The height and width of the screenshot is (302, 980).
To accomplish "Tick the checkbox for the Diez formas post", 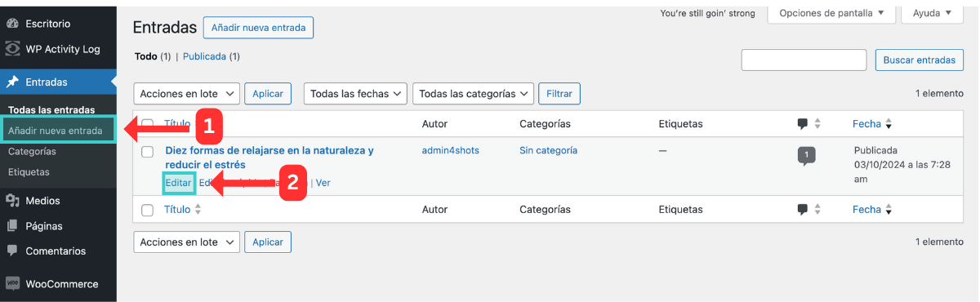I will tap(148, 151).
